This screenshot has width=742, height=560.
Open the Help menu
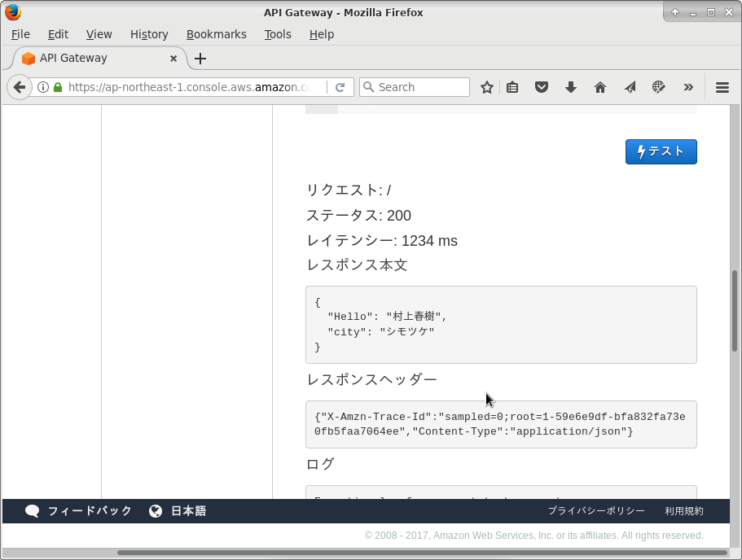(322, 34)
